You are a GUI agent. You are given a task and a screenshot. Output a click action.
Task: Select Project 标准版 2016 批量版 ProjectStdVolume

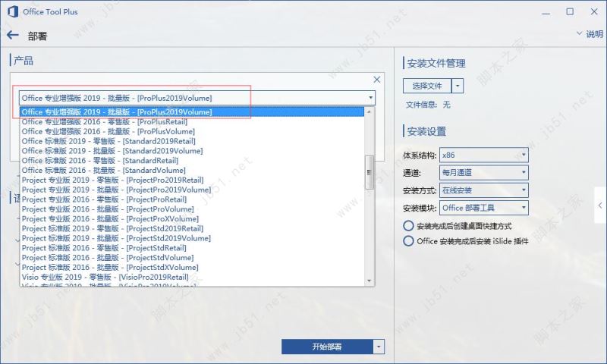(x=192, y=258)
